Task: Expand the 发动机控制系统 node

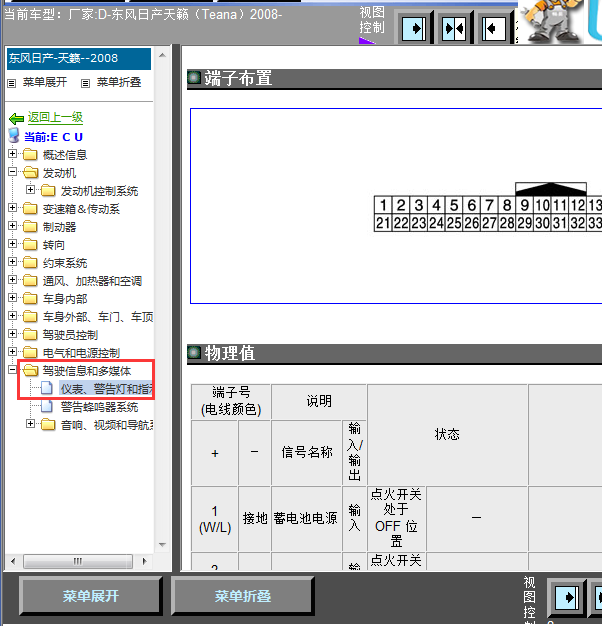Action: click(x=30, y=190)
